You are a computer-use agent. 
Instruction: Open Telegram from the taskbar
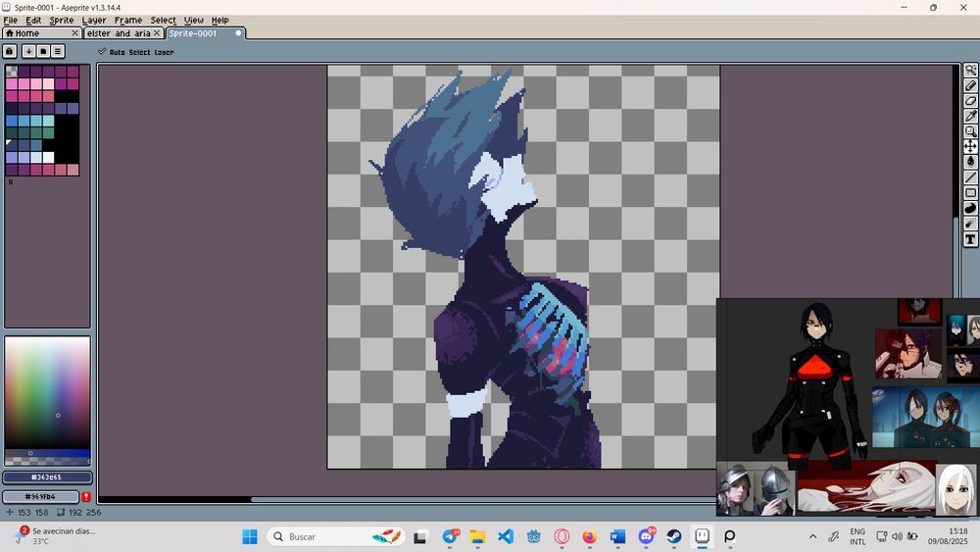pyautogui.click(x=451, y=536)
